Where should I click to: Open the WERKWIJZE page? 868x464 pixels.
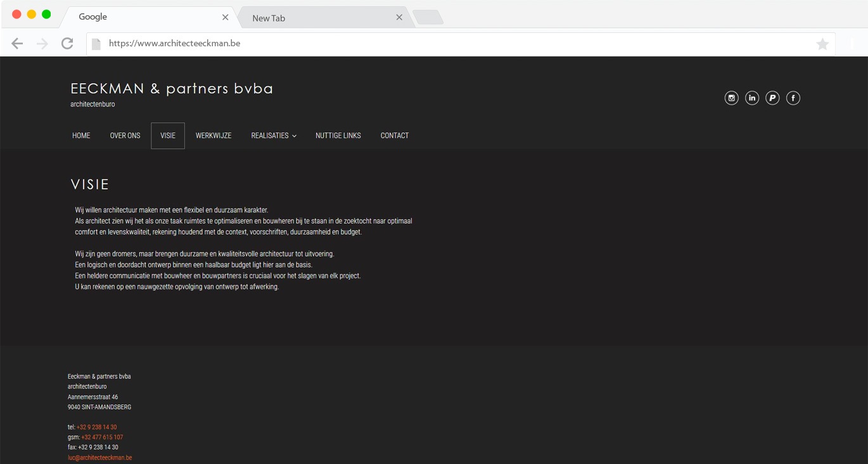point(214,136)
